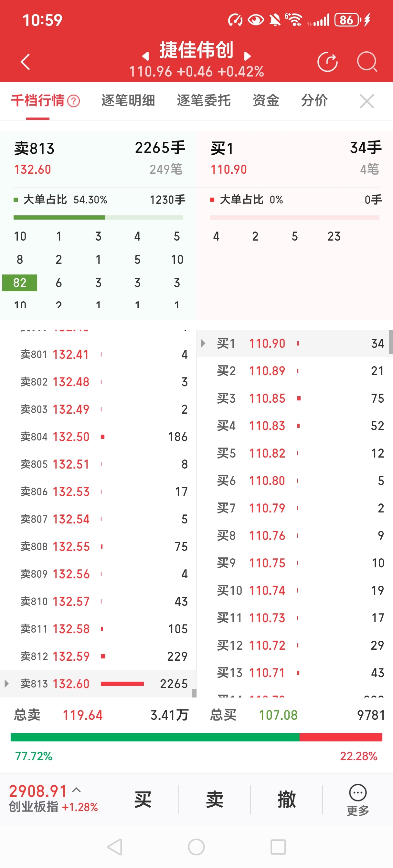Expand the 买1 110.90 row arrow
The height and width of the screenshot is (868, 393).
point(203,343)
